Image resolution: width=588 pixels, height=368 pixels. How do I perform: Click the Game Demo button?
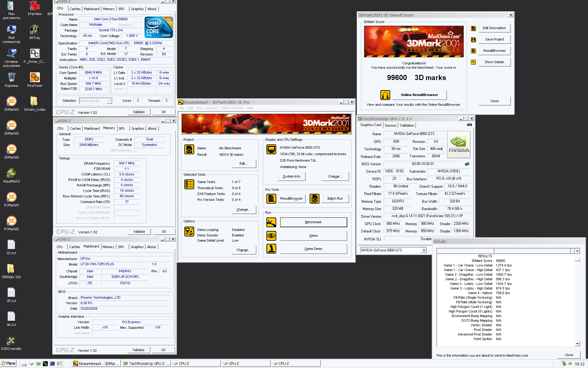click(314, 249)
